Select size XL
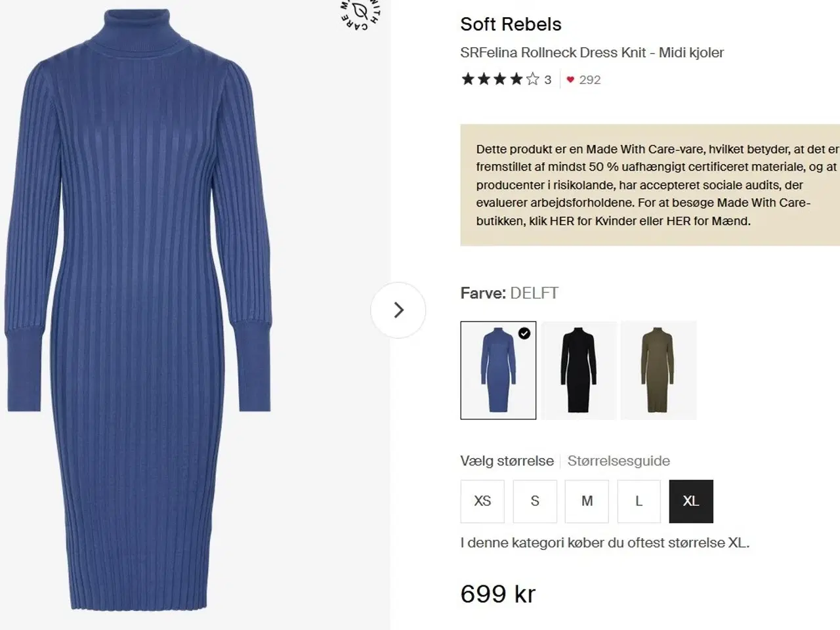 pos(691,501)
